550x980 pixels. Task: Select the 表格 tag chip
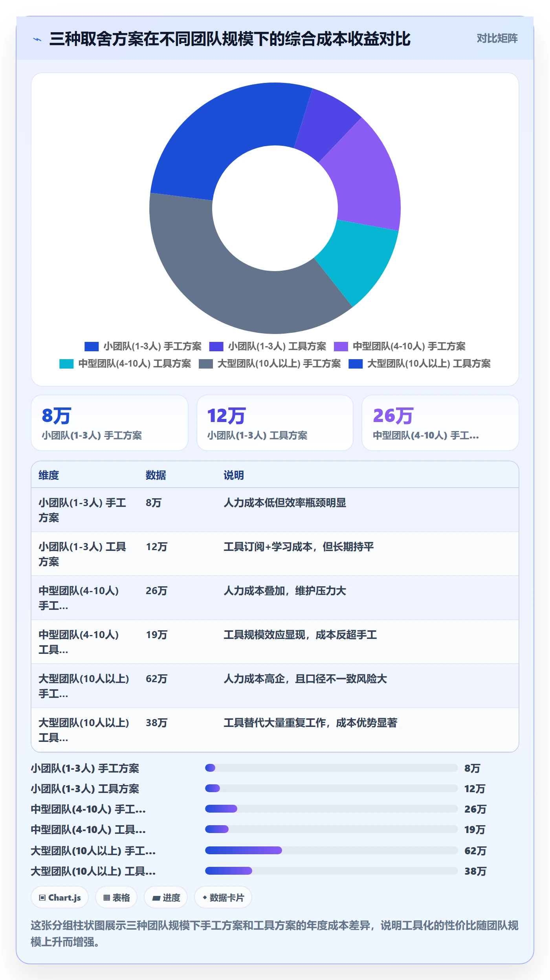[116, 897]
